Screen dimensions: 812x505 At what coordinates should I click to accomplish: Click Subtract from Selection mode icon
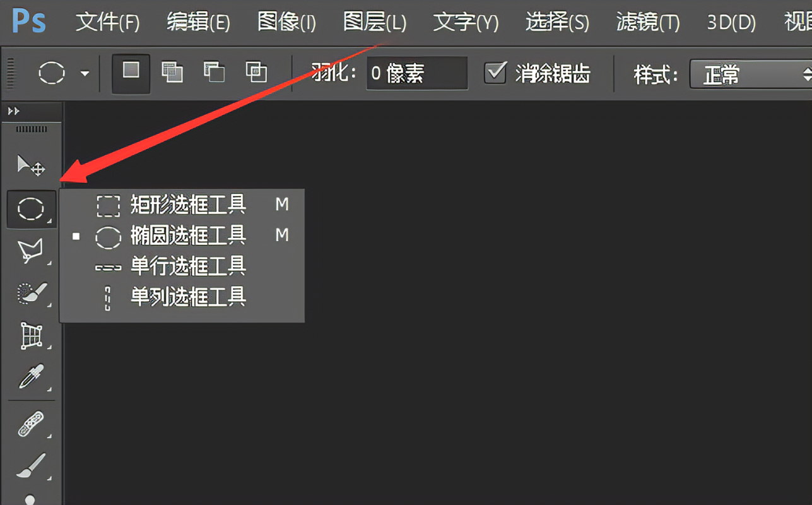(215, 73)
